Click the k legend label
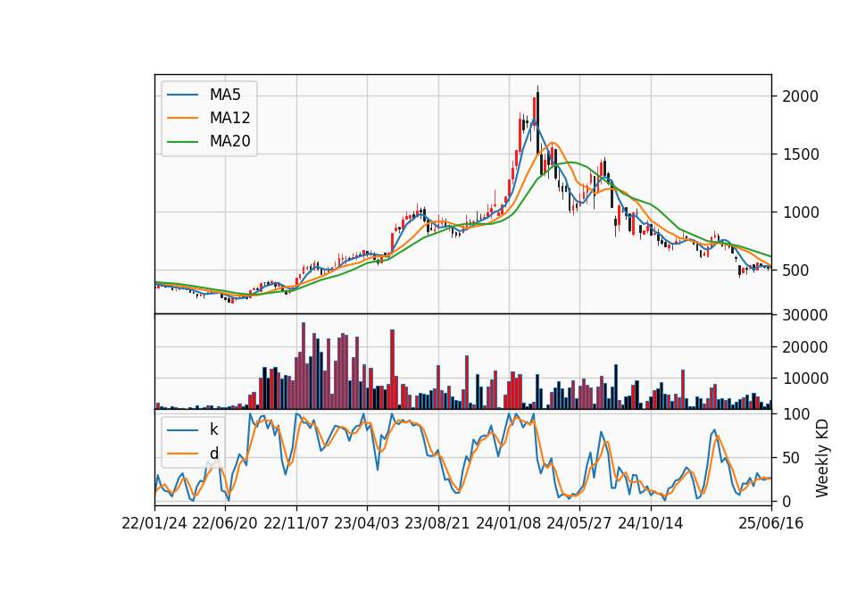 click(x=213, y=429)
